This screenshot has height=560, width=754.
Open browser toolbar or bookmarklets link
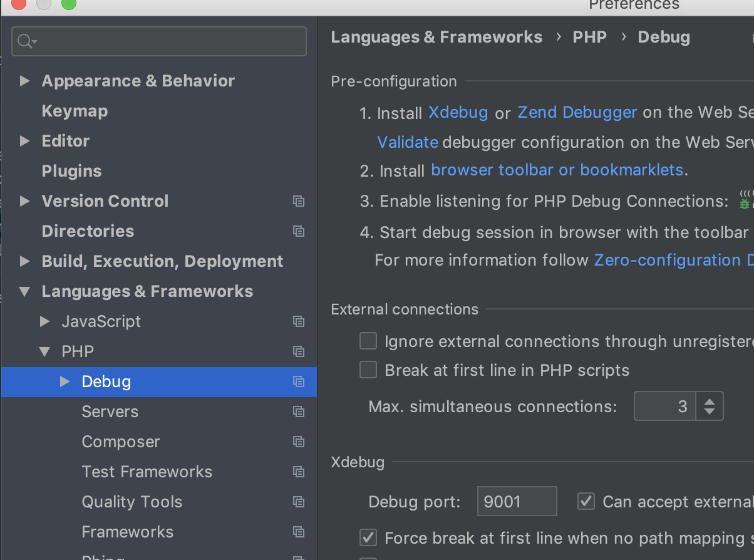click(x=557, y=170)
